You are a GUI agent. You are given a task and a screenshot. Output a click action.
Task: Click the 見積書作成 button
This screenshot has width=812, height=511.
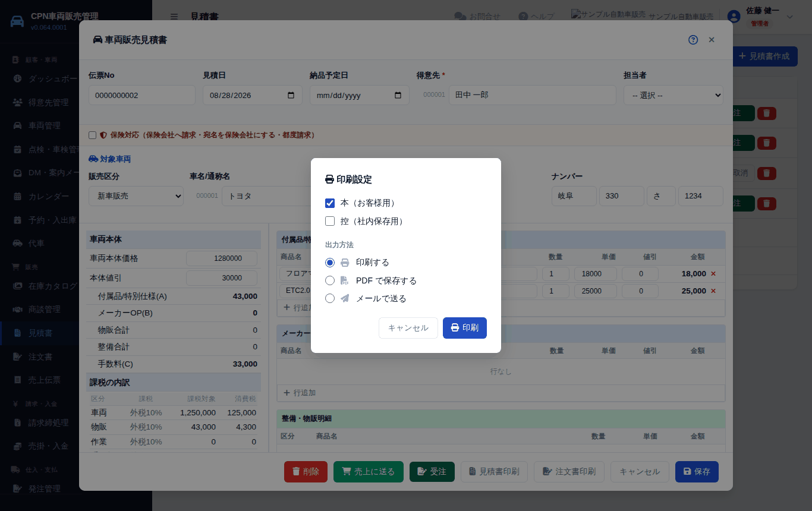[764, 56]
